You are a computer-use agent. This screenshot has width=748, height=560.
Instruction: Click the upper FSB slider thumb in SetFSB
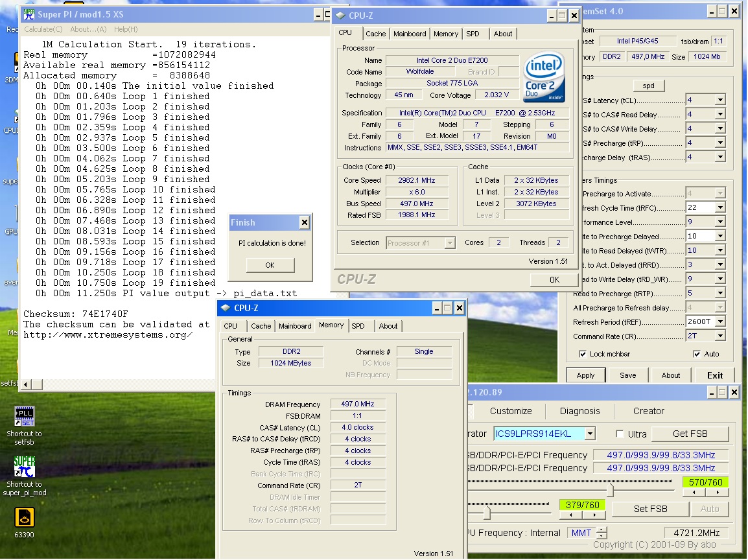click(610, 489)
